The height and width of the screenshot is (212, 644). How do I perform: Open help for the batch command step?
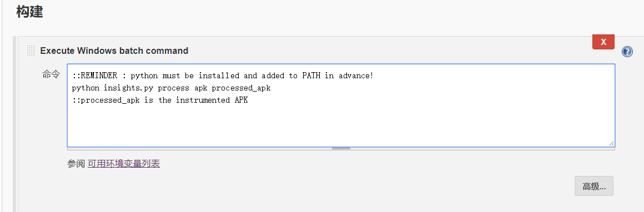pyautogui.click(x=627, y=52)
